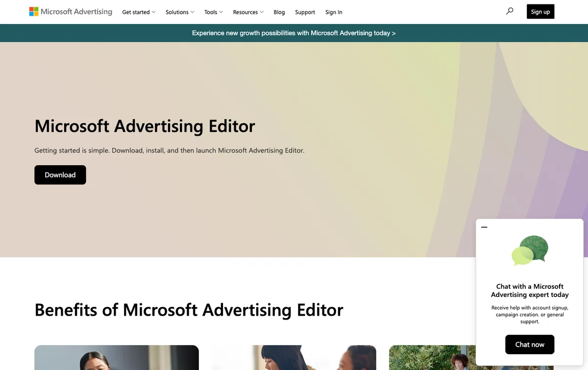Image resolution: width=588 pixels, height=370 pixels.
Task: Open the first benefits card image
Action: (117, 357)
